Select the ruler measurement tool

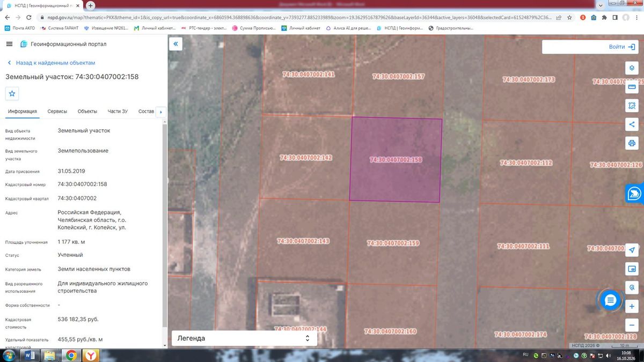point(632,87)
